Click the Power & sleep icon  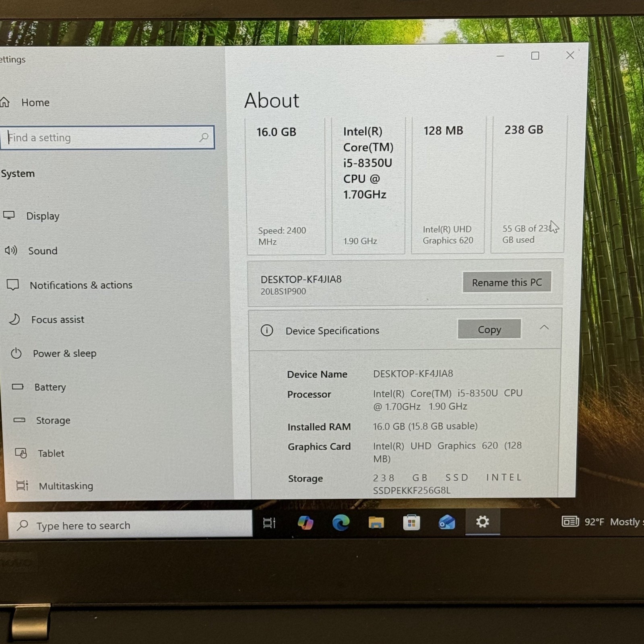click(x=16, y=353)
